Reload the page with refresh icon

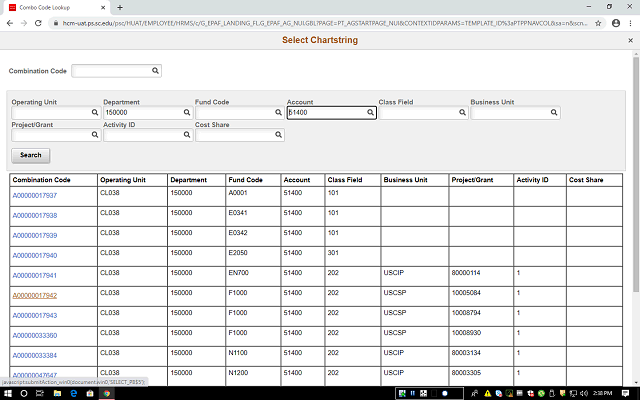tap(38, 23)
